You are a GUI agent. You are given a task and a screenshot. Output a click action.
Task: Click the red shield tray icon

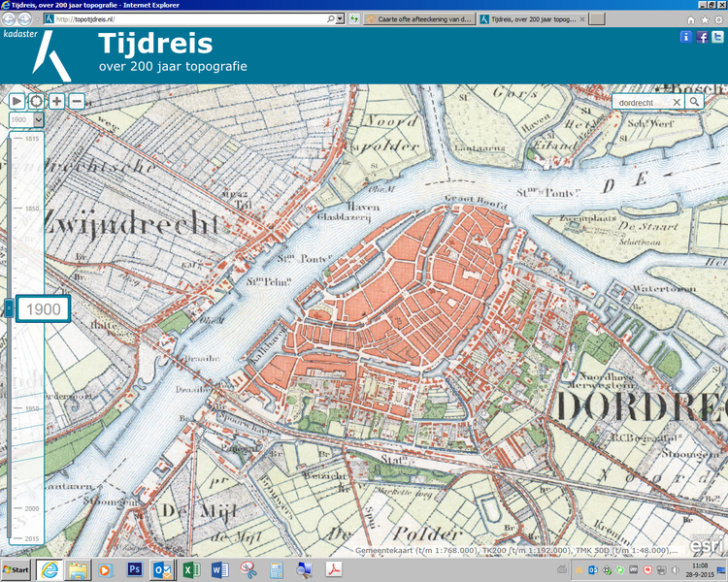tap(647, 569)
